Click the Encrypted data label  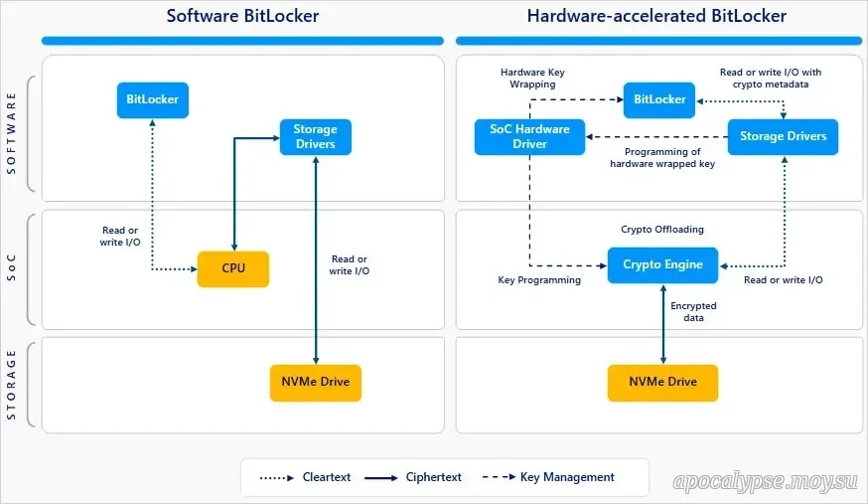point(693,312)
